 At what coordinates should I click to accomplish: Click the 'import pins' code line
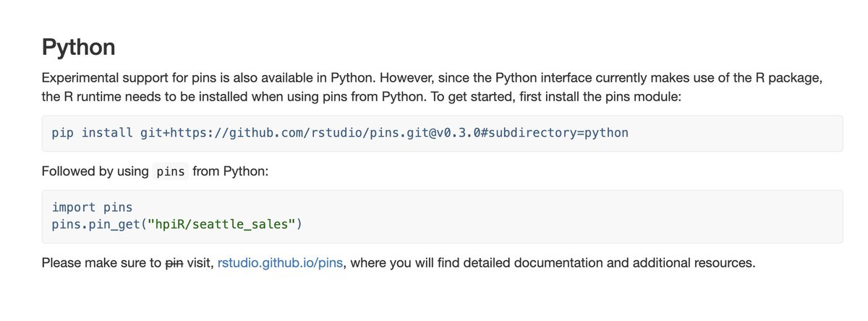92,208
